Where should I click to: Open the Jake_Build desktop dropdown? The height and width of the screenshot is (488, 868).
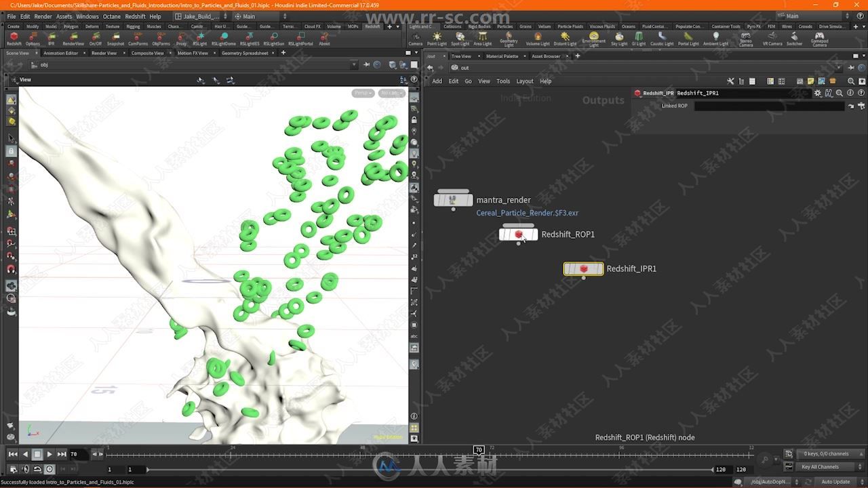(x=201, y=16)
